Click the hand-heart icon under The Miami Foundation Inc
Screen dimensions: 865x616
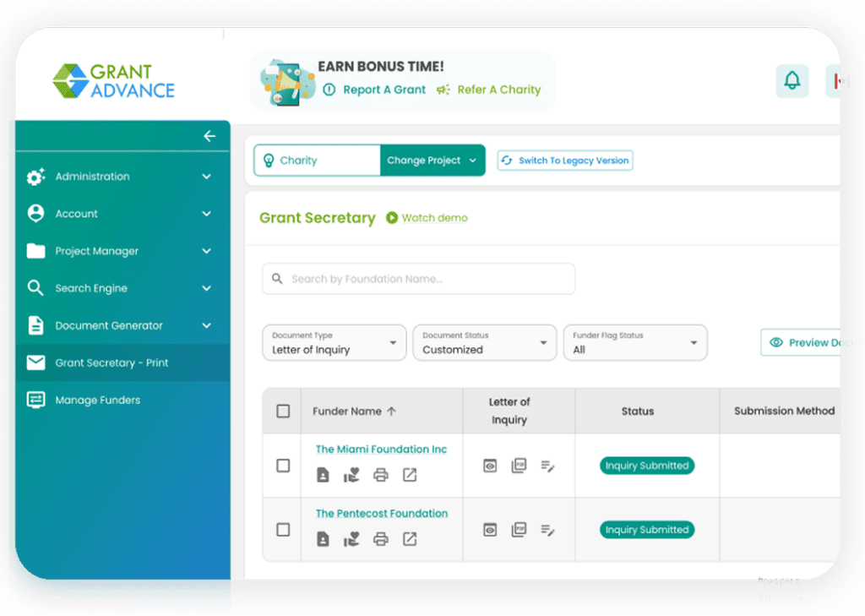coord(351,475)
